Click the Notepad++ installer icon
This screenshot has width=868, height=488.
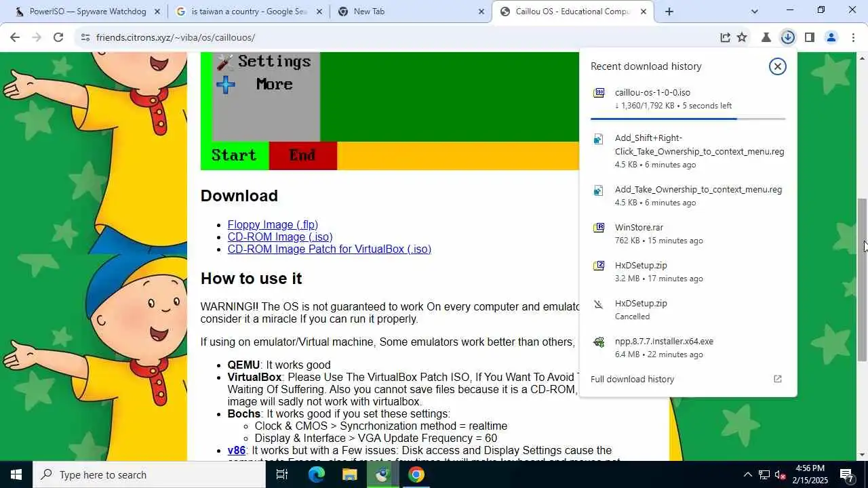[x=599, y=342]
